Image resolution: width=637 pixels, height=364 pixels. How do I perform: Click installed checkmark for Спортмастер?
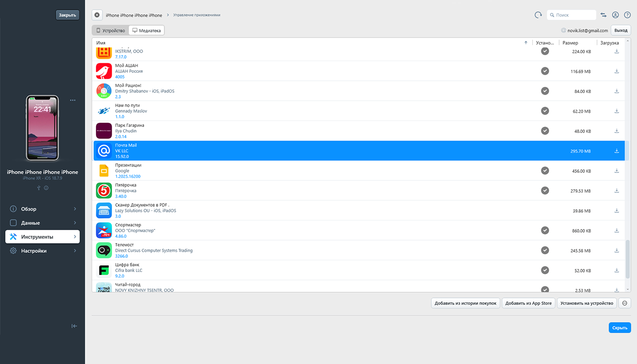[x=545, y=231]
